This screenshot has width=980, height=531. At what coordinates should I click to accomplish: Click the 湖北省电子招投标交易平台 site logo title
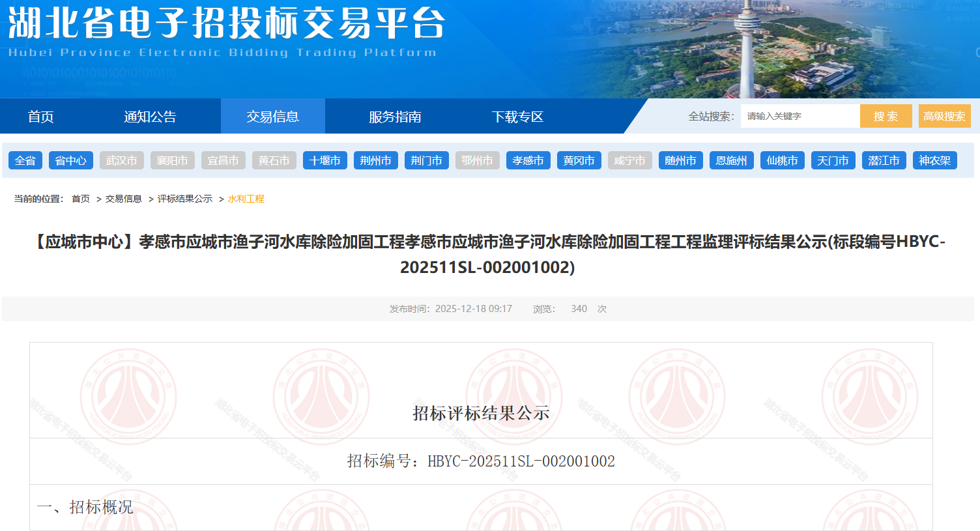pos(226,25)
